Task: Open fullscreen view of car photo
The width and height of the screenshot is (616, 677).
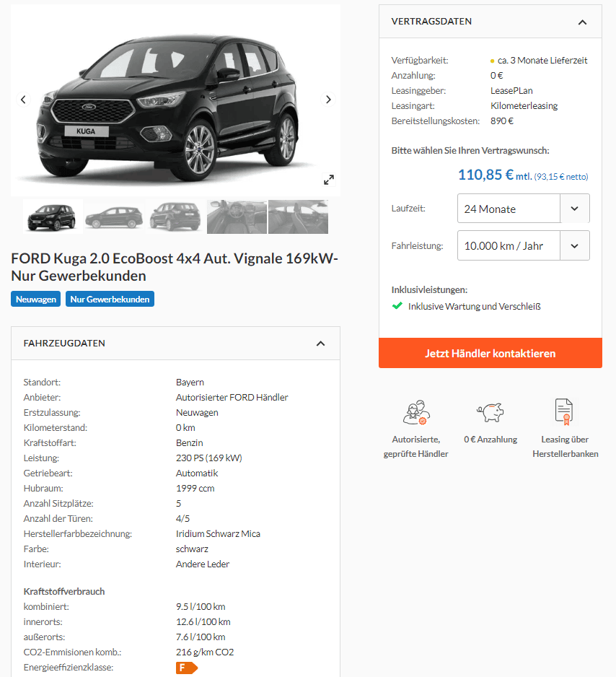Action: pos(329,180)
